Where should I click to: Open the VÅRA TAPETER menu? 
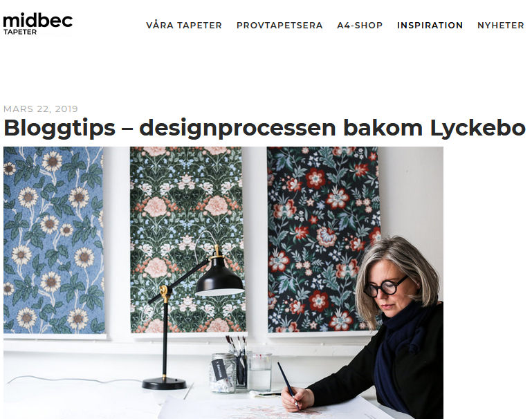[184, 26]
